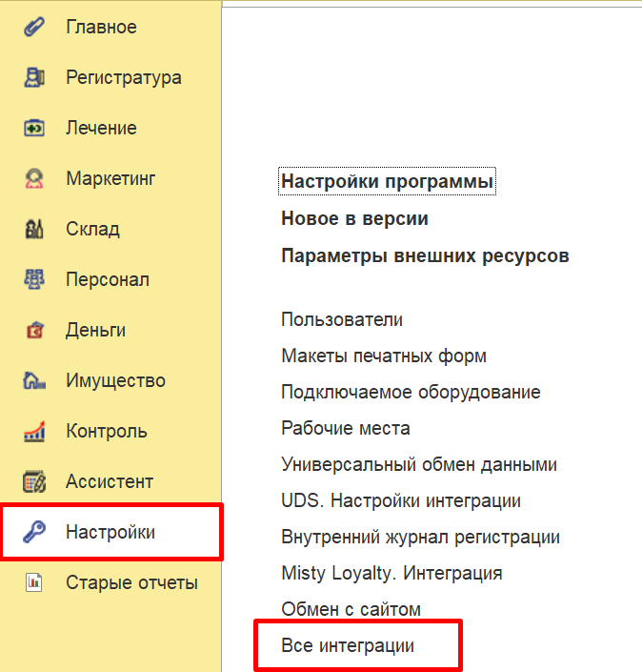This screenshot has height=672, width=642.
Task: Click the Контроль chart icon
Action: [34, 431]
